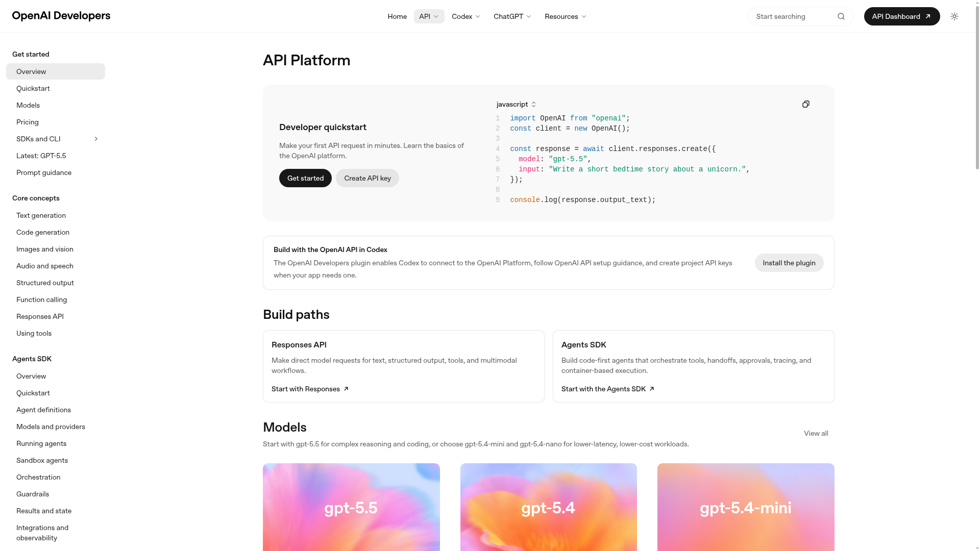
Task: Click the Developer quickstart heading
Action: [323, 127]
